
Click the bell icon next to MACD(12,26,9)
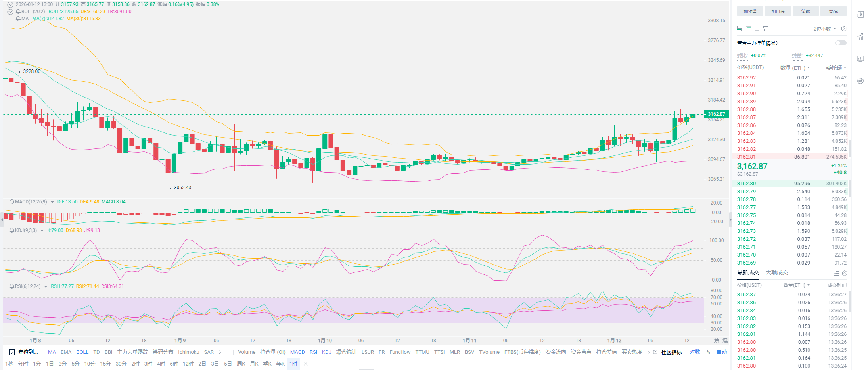[12, 202]
